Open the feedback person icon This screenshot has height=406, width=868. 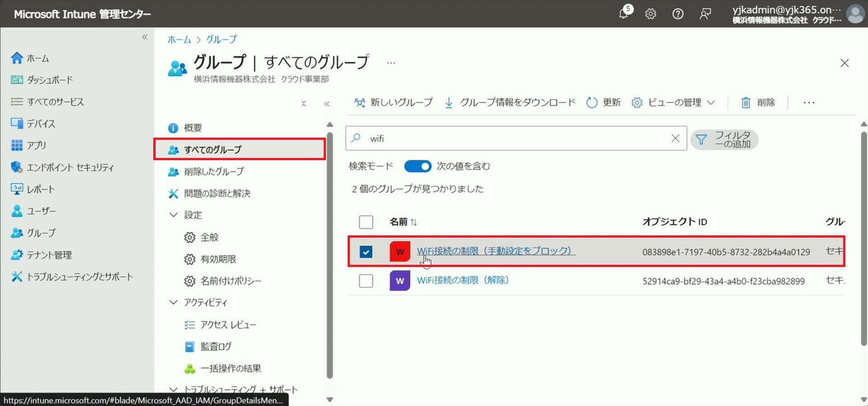tap(705, 14)
